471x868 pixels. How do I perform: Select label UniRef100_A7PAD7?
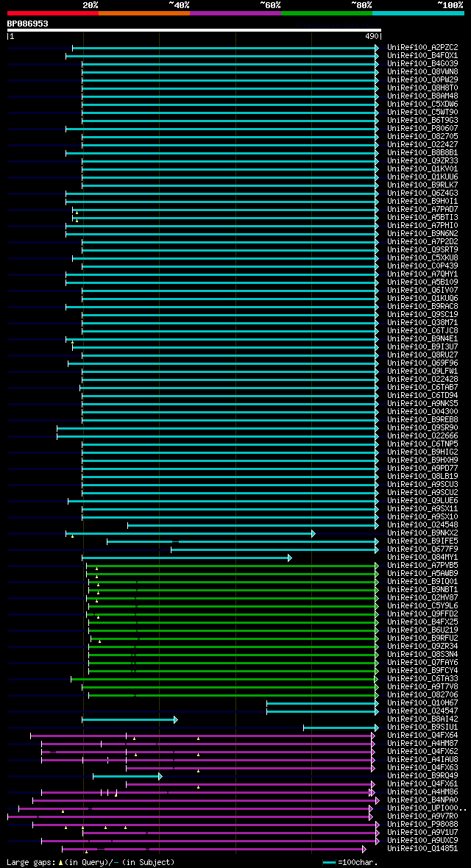422,209
